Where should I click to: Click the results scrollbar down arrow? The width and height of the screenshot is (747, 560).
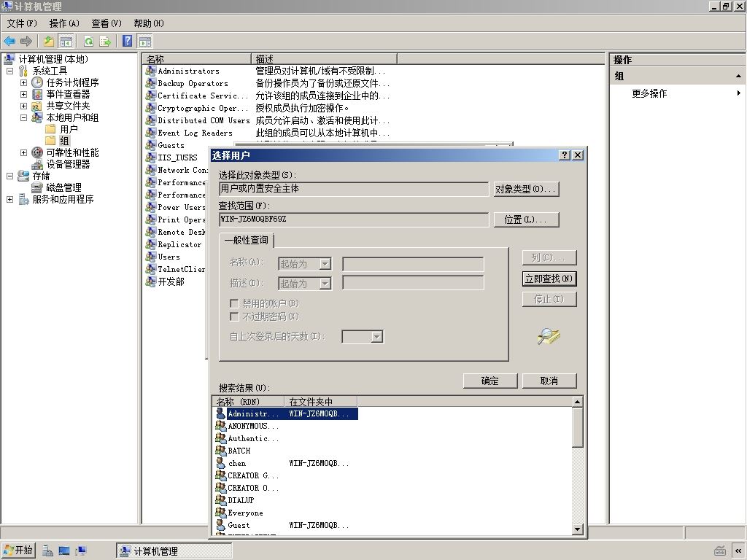(x=578, y=529)
